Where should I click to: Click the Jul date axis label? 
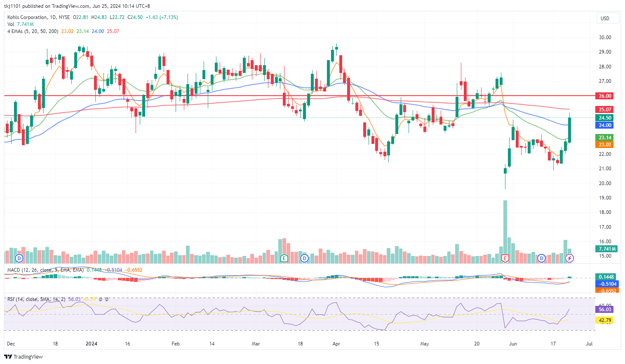pyautogui.click(x=589, y=344)
